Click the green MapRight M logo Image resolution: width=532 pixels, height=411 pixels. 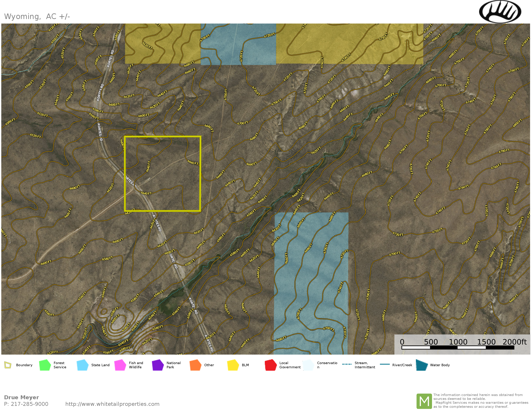pyautogui.click(x=424, y=401)
